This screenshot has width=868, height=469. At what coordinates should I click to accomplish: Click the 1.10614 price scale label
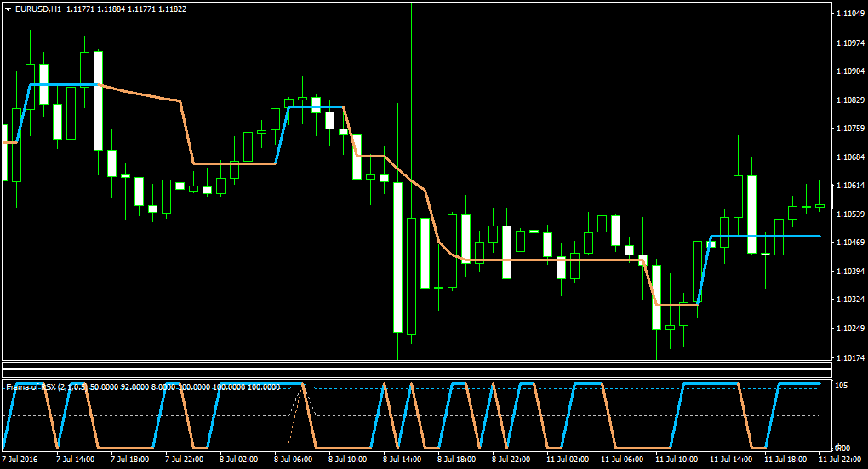851,186
